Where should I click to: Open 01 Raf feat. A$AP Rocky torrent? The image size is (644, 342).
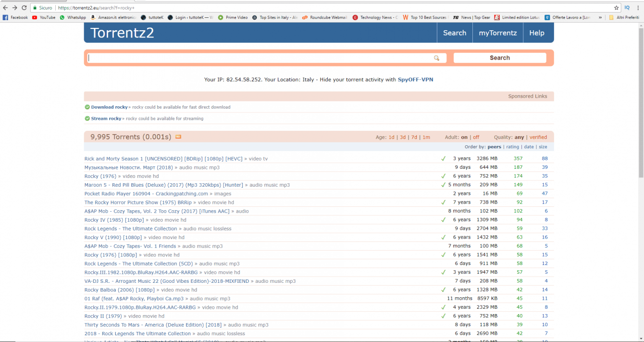pyautogui.click(x=134, y=299)
